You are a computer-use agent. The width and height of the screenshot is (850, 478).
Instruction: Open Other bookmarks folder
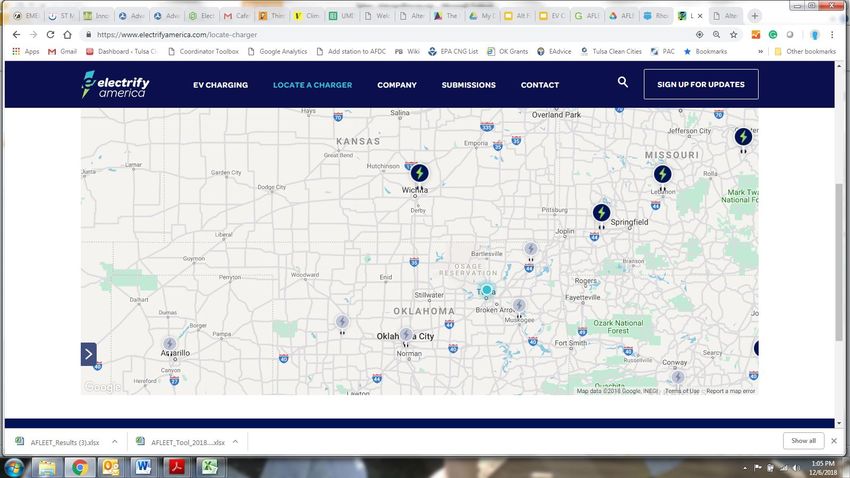[x=805, y=51]
